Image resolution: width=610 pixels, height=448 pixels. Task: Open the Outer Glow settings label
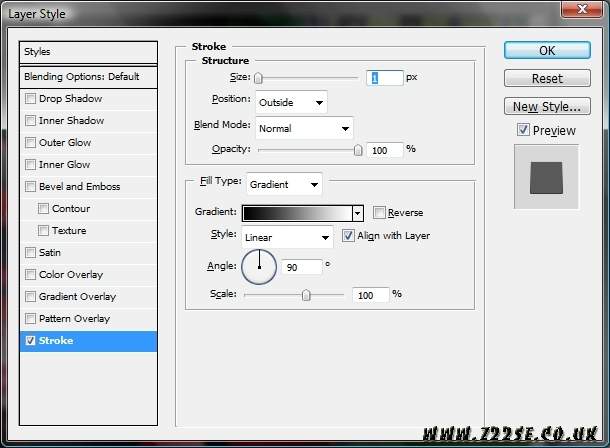click(x=65, y=143)
